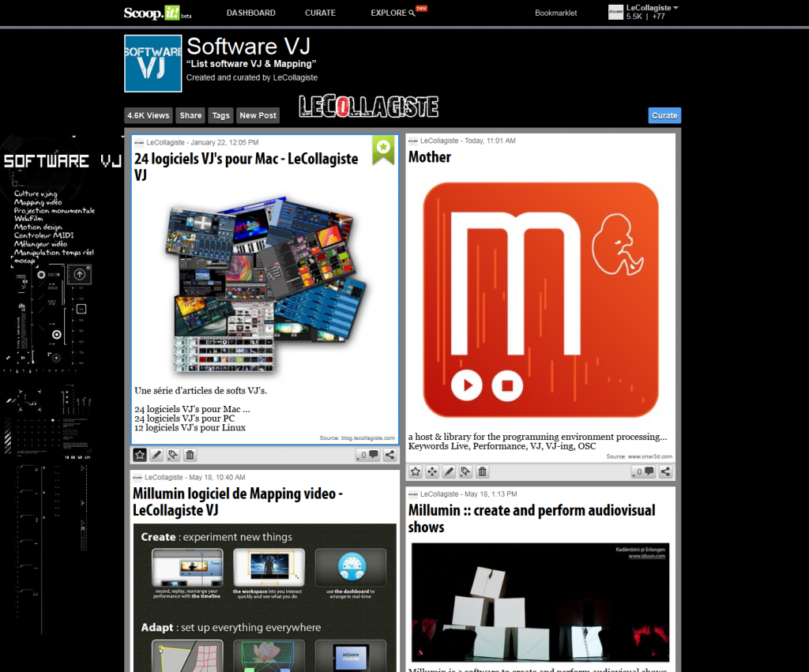
Task: Click 'LeCollagiste - Today, 11:01 AM' byline
Action: (468, 141)
